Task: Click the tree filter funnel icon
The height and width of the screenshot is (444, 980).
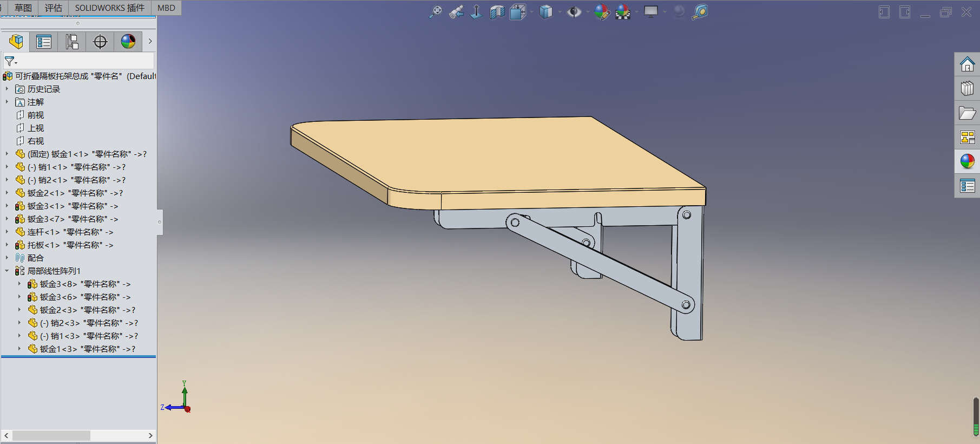Action: click(x=11, y=61)
